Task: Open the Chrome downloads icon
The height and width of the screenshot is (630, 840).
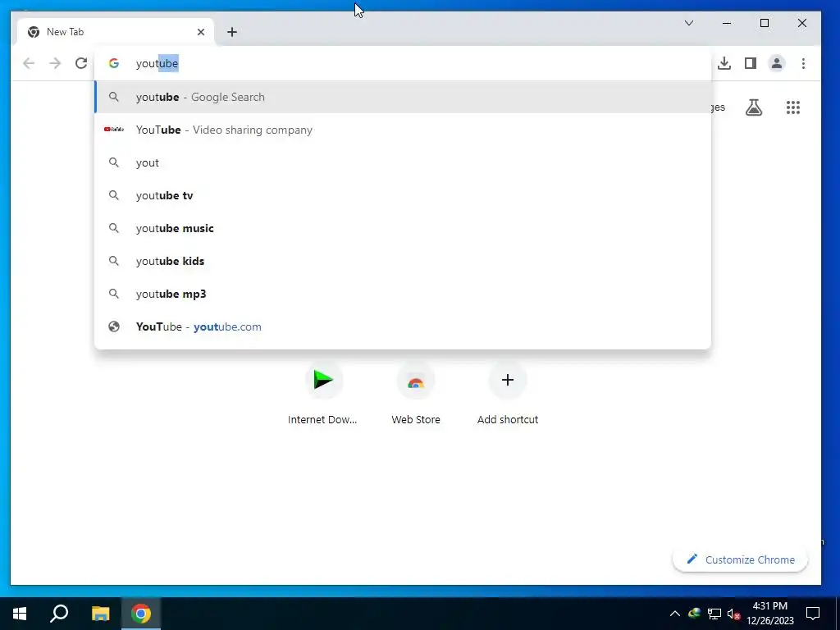Action: 724,63
